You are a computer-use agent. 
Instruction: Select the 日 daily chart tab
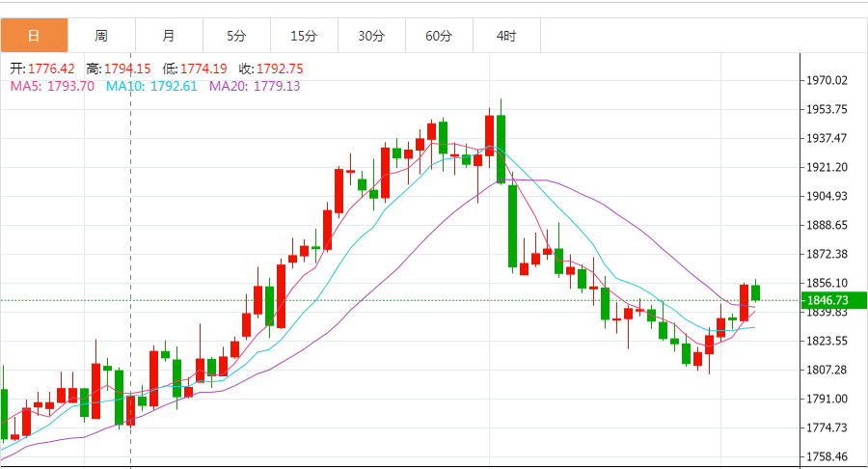pos(34,36)
